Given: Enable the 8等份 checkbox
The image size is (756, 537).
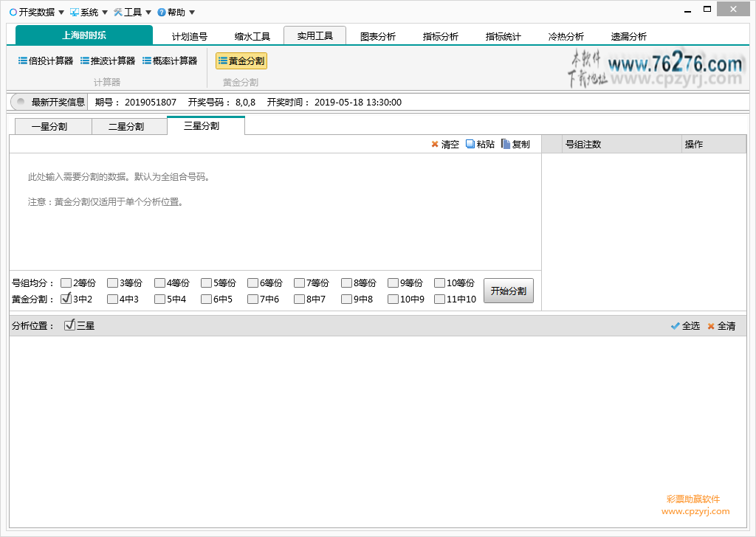Looking at the screenshot, I should 346,283.
